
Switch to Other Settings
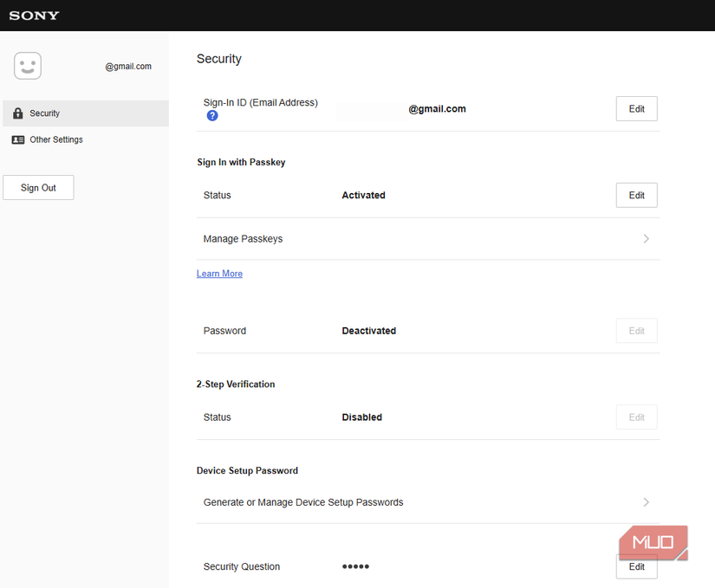click(55, 139)
